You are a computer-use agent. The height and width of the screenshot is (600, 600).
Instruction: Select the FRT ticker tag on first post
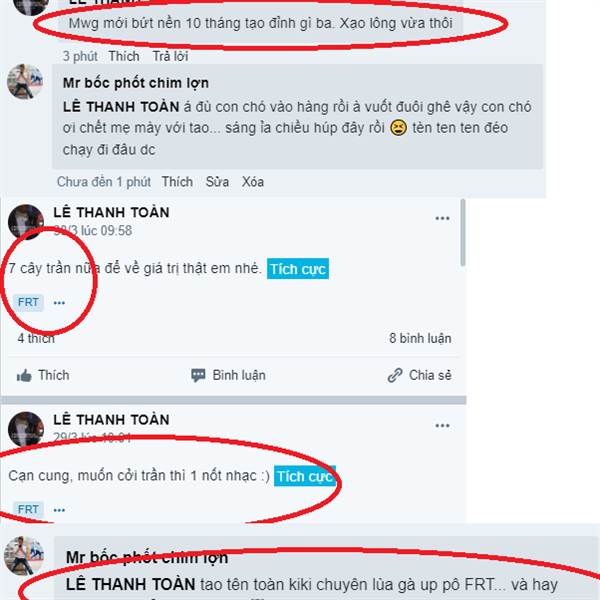[x=28, y=302]
